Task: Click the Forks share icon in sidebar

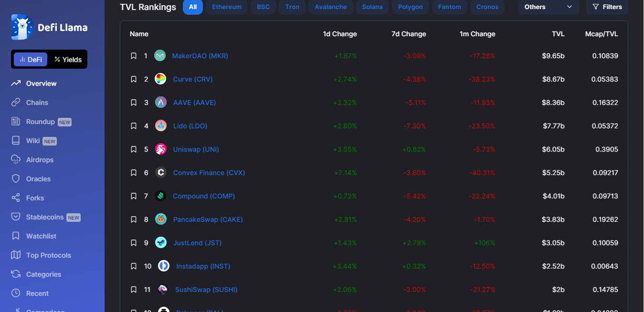Action: click(16, 198)
